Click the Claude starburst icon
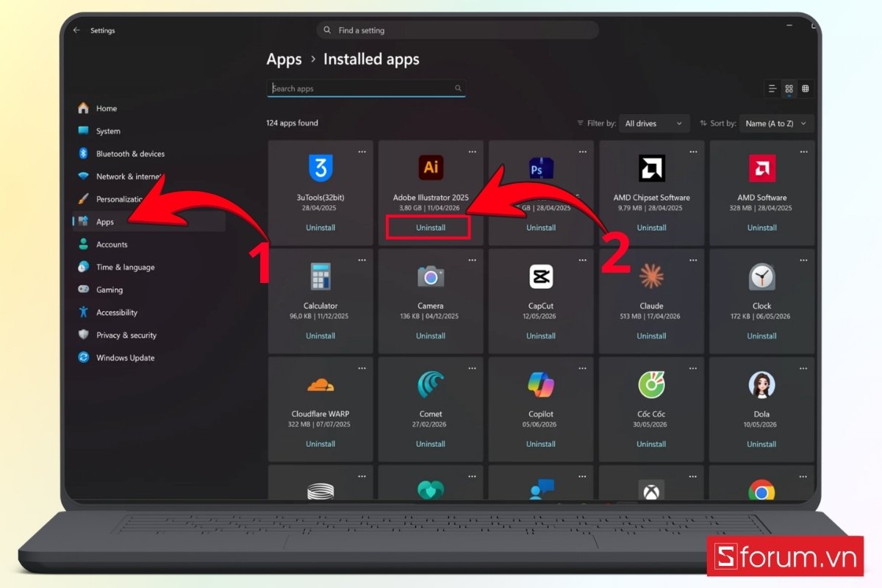This screenshot has height=588, width=882. point(651,276)
